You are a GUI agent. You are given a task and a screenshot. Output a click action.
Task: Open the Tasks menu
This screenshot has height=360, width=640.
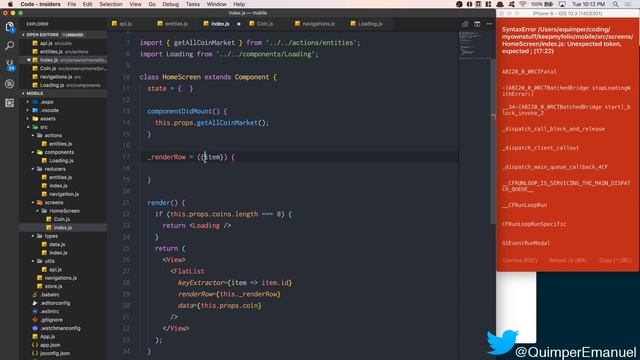(193, 4)
